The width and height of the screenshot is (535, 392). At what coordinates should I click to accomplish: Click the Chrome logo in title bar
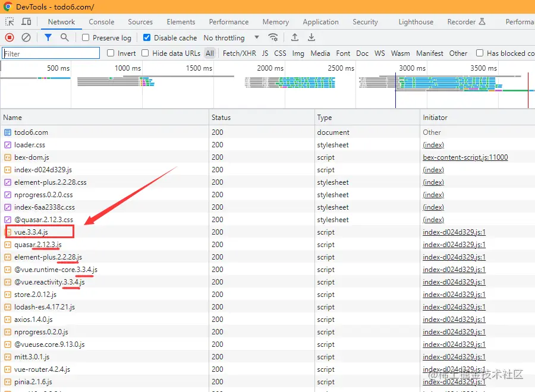click(x=8, y=7)
